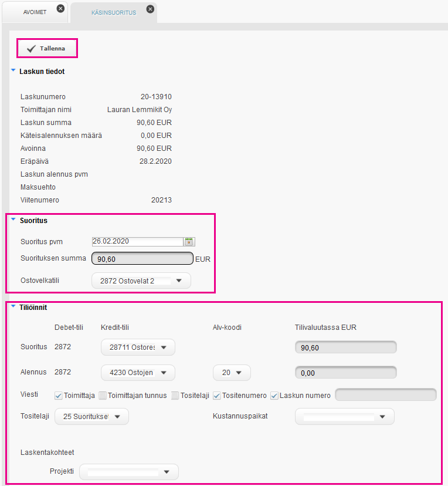The width and height of the screenshot is (448, 486).
Task: Open the calendar picker for Suoritus pvm
Action: 189,241
